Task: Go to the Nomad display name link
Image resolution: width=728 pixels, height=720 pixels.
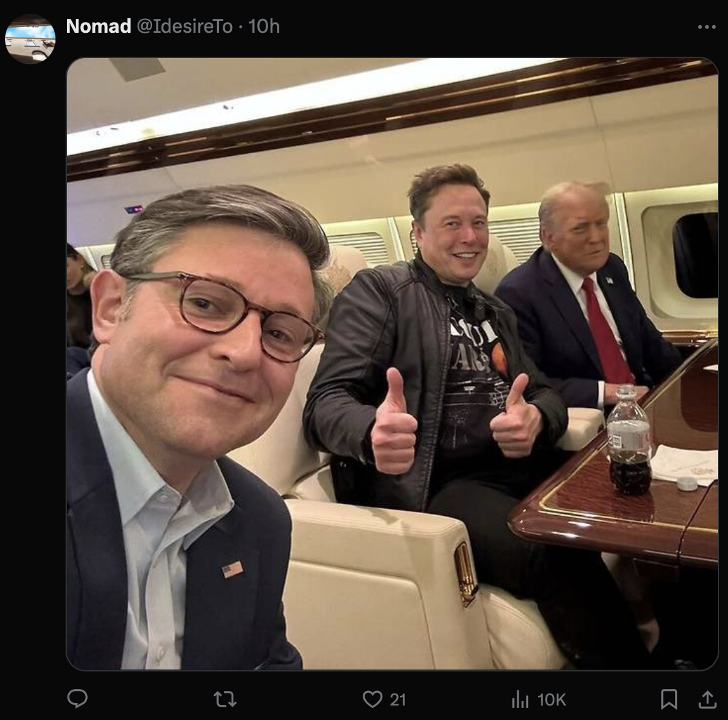Action: [x=98, y=26]
